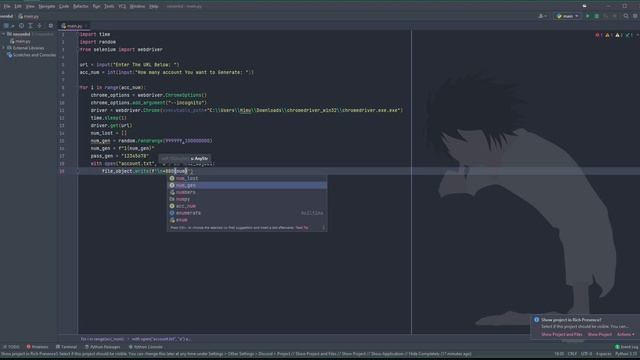Click the collapse all icon in project panel
The image size is (640, 360).
click(x=39, y=25)
